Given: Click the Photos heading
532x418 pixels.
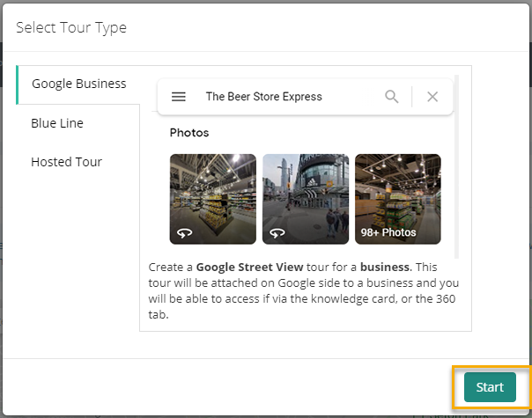Looking at the screenshot, I should click(x=189, y=133).
